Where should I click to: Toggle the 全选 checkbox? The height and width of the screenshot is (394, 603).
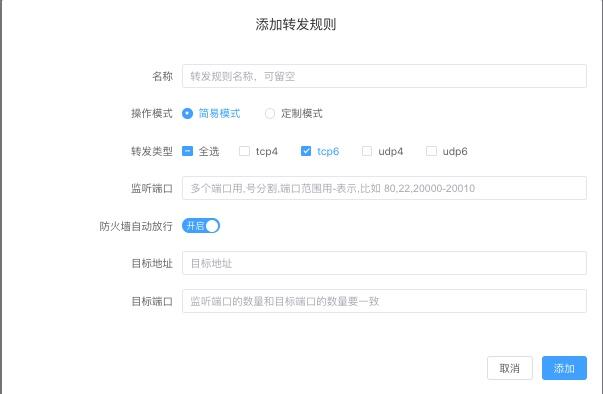click(x=187, y=151)
